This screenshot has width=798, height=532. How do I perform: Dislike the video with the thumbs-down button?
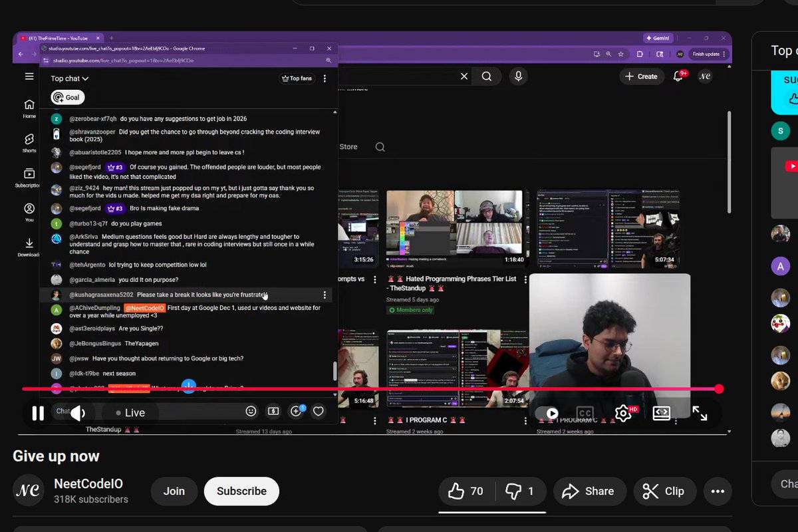pos(520,491)
